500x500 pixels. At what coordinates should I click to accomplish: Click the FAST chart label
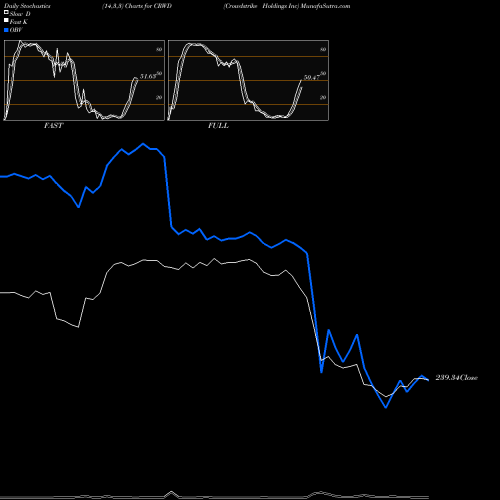53,126
